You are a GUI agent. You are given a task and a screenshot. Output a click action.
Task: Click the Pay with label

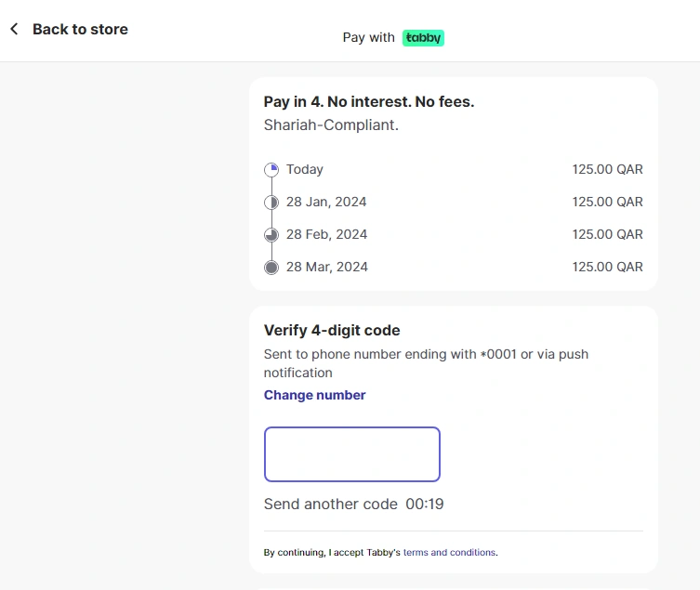(369, 37)
